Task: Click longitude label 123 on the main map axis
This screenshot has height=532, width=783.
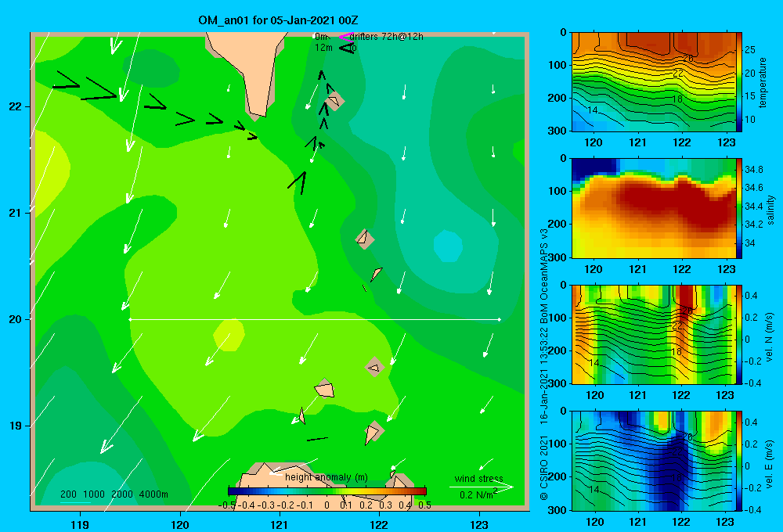Action: [x=479, y=524]
